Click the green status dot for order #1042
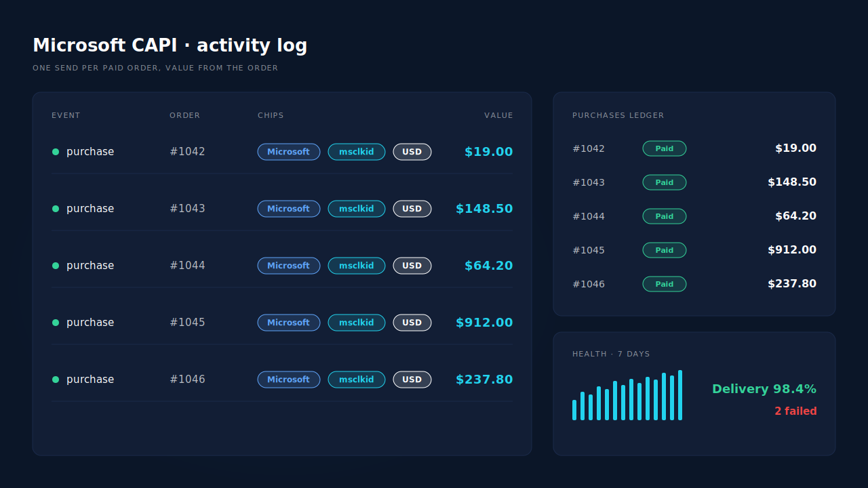868x488 pixels. pyautogui.click(x=56, y=152)
